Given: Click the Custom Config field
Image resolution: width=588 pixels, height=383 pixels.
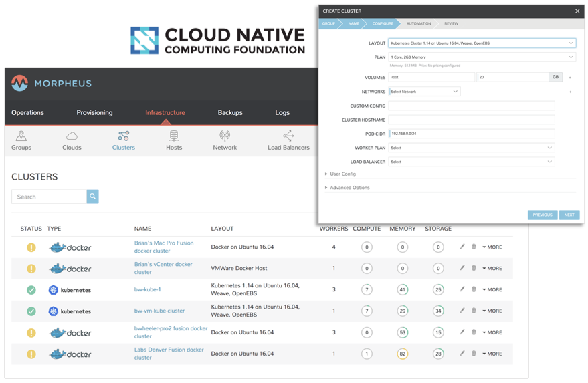Looking at the screenshot, I should (472, 106).
